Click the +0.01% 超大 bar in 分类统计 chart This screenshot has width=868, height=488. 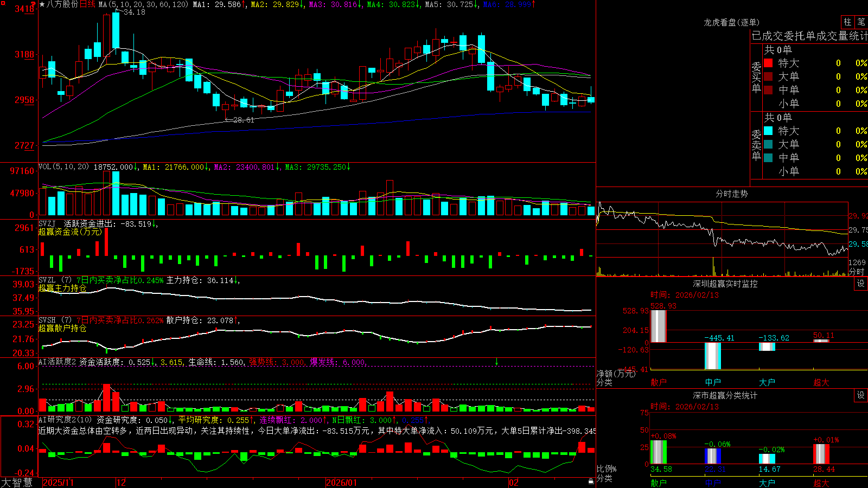pyautogui.click(x=821, y=454)
